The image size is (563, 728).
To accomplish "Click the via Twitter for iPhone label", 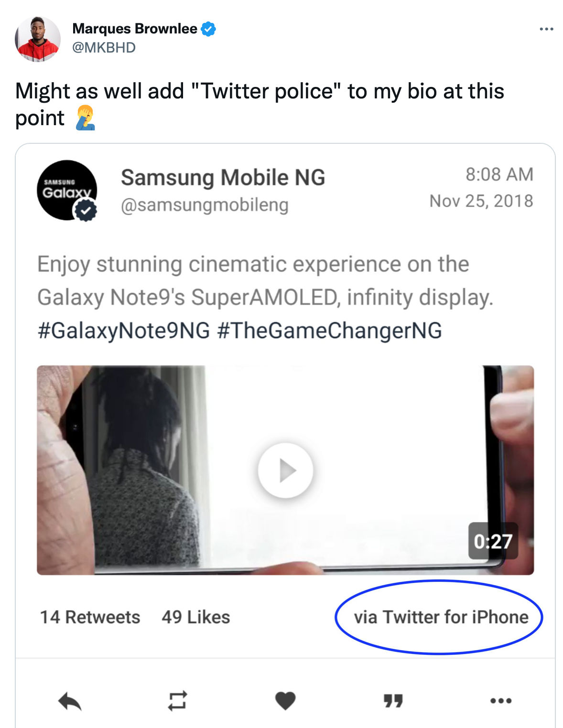I will 441,617.
